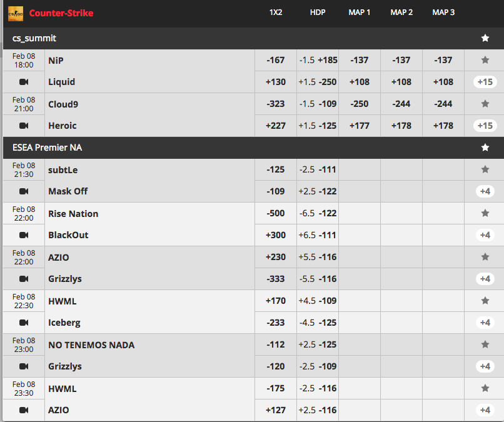Open the Counter-Strike title link
Image resolution: width=504 pixels, height=422 pixels.
(x=61, y=13)
